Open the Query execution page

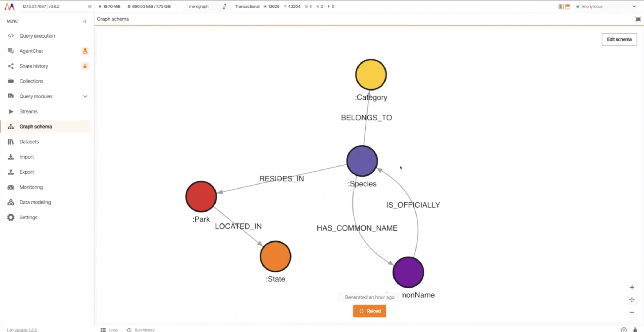(37, 35)
